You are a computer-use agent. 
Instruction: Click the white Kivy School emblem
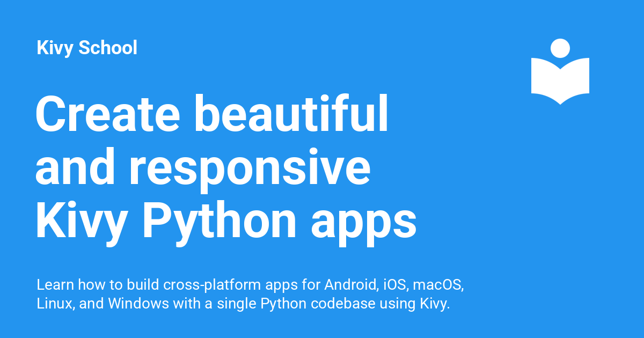tap(560, 70)
